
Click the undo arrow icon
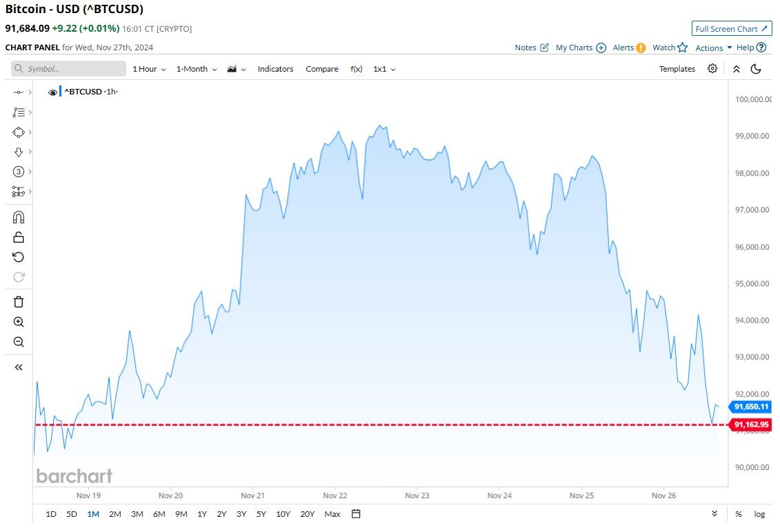point(19,257)
